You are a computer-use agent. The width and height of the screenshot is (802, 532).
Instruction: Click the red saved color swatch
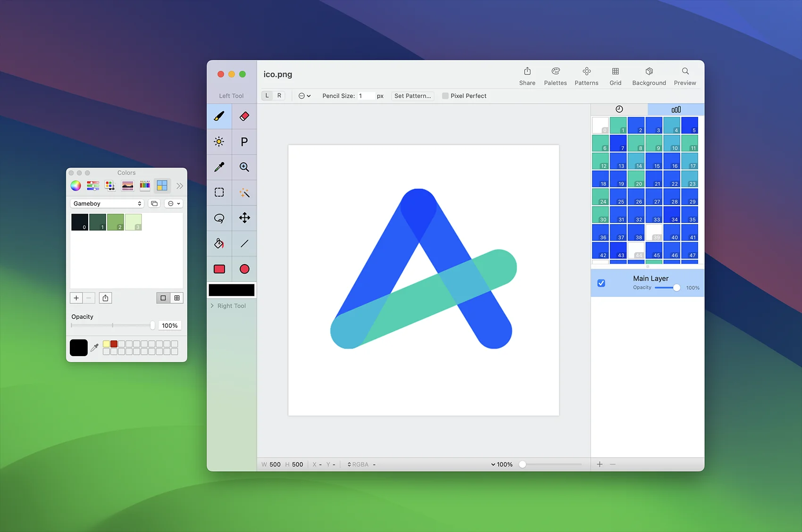coord(114,344)
